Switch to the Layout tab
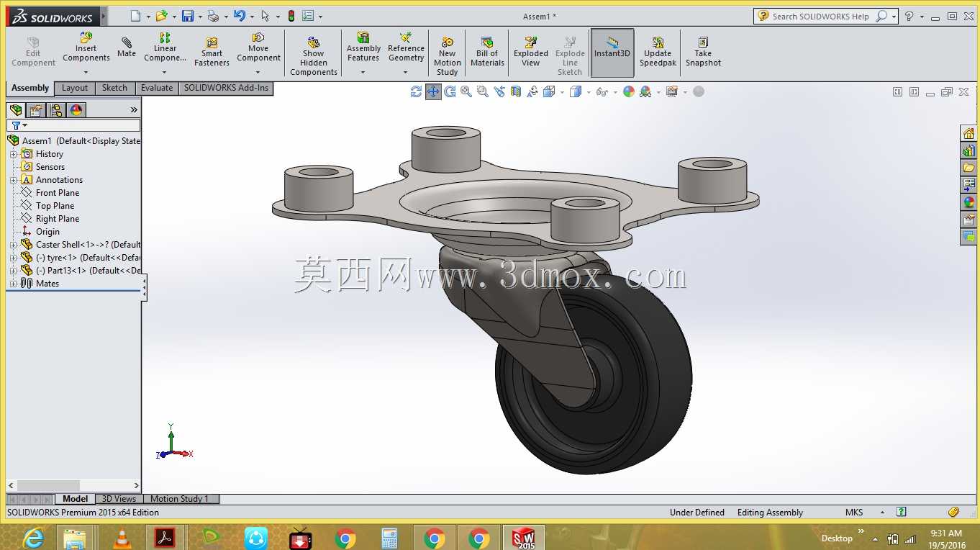Screen dimensions: 980x550 pos(75,88)
